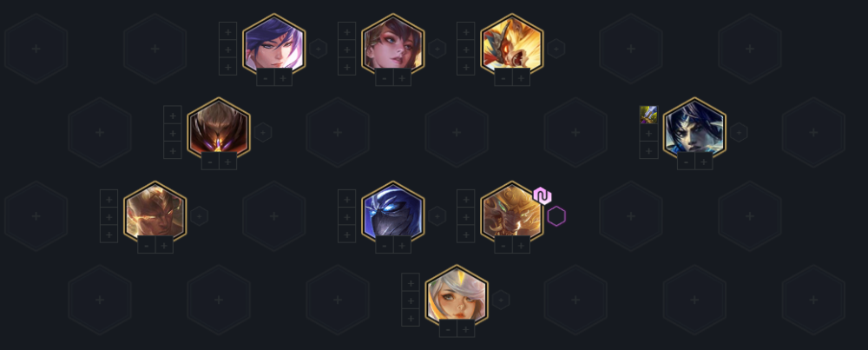The width and height of the screenshot is (868, 350).
Task: Click the blue masked armored champion
Action: click(393, 212)
